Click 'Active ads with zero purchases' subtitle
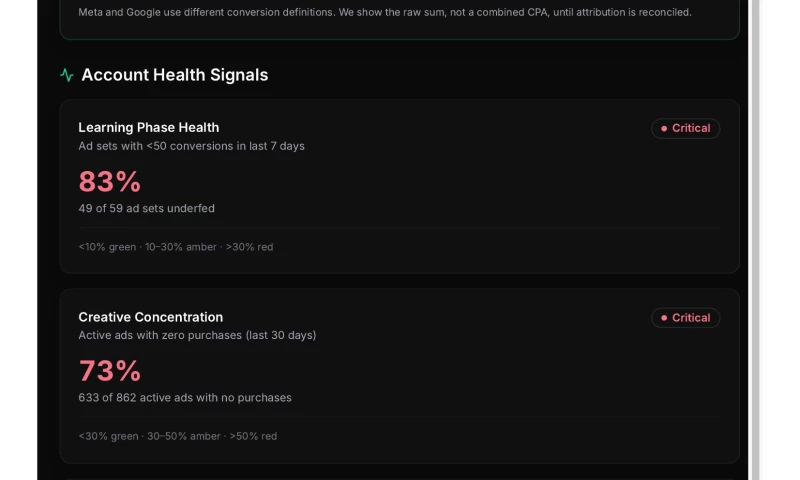 tap(197, 335)
